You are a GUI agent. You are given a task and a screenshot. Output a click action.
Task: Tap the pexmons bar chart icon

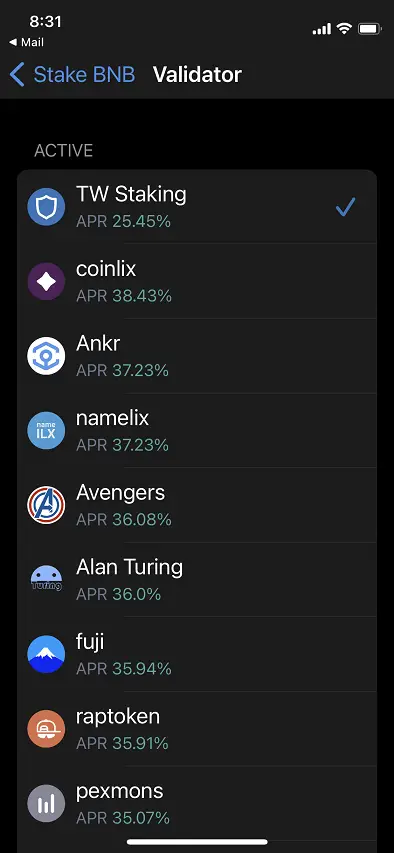[46, 803]
